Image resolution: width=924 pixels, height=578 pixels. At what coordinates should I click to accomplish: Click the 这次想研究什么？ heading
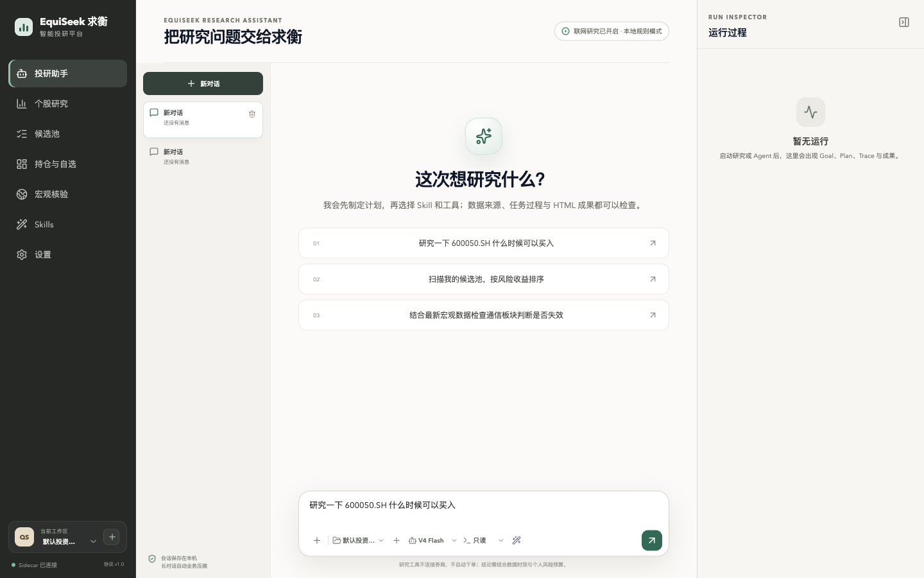click(481, 179)
